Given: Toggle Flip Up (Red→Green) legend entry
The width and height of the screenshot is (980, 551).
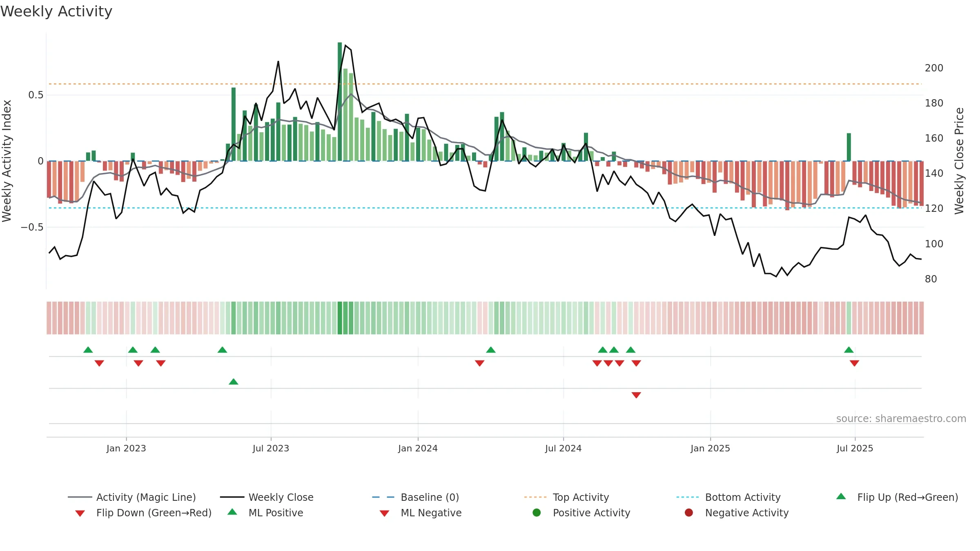Looking at the screenshot, I should point(897,497).
